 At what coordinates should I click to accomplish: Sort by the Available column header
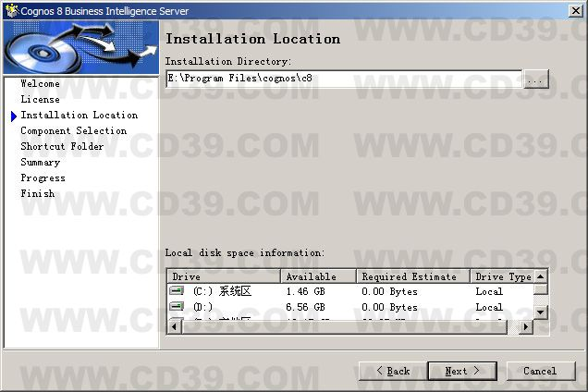318,276
